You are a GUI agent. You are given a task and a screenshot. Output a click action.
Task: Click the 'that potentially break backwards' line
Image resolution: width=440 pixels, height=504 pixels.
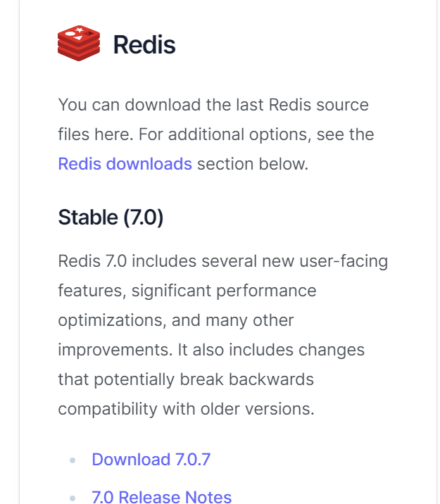pyautogui.click(x=186, y=379)
